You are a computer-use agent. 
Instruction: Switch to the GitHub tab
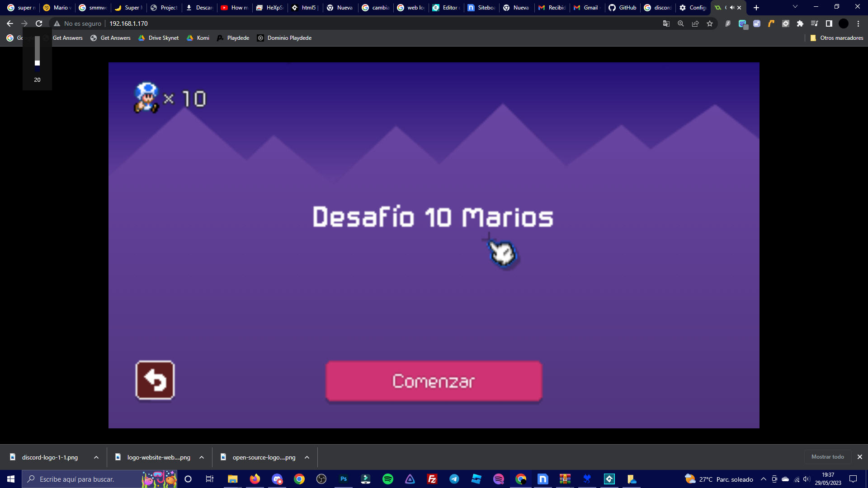tap(623, 8)
